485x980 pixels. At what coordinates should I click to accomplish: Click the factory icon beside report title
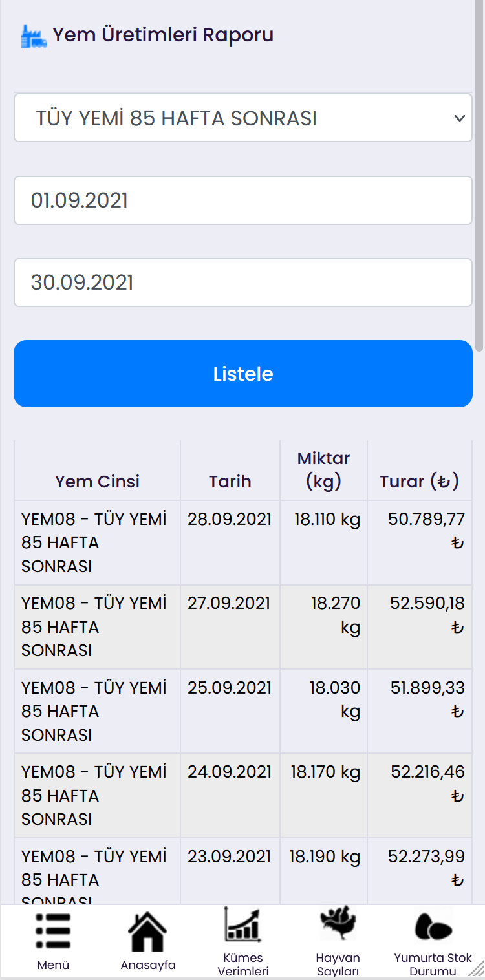click(x=34, y=36)
